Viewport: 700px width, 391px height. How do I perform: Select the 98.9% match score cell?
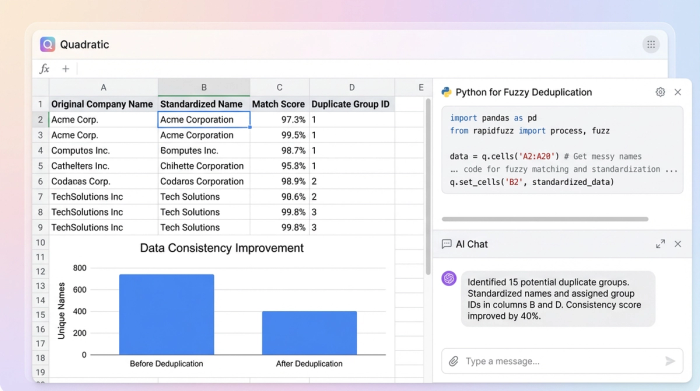279,181
